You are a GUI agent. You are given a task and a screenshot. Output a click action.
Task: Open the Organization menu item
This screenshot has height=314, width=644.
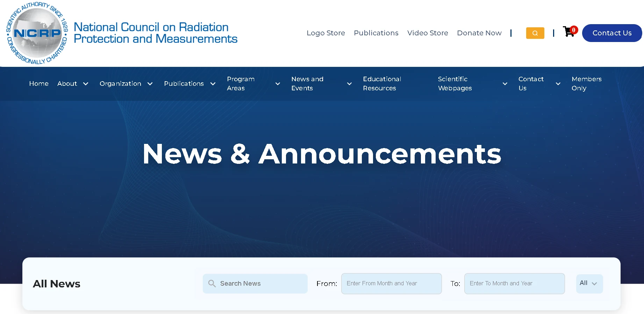coord(120,84)
